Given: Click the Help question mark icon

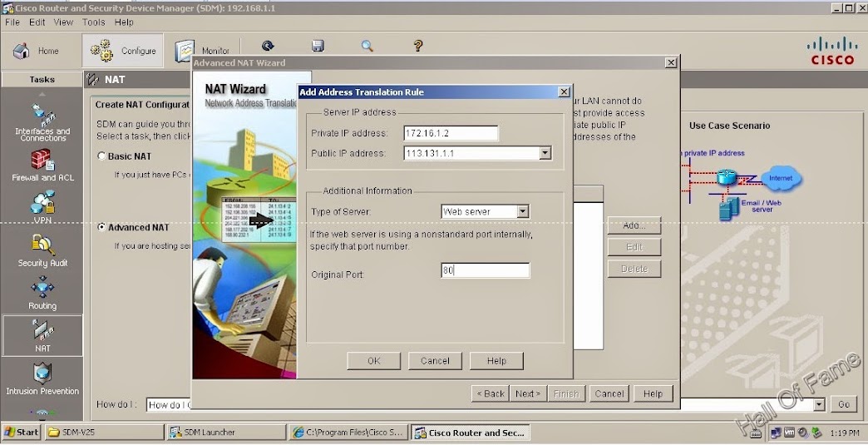Looking at the screenshot, I should (418, 46).
